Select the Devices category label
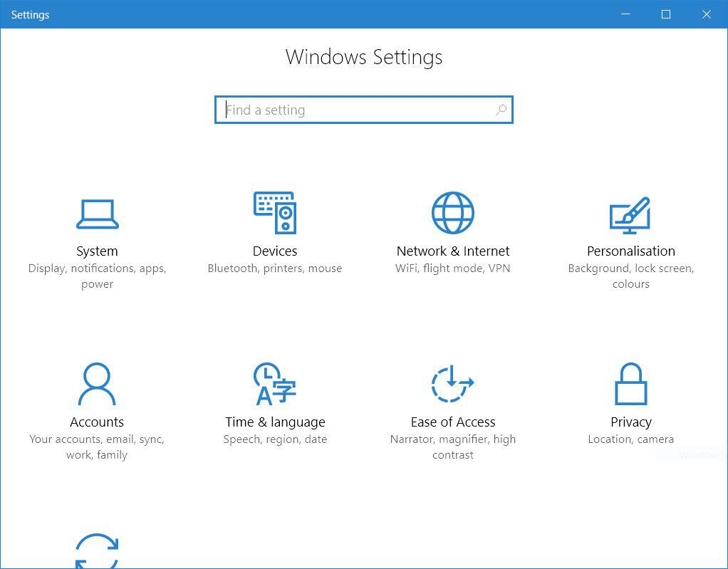Viewport: 728px width, 569px height. click(275, 251)
